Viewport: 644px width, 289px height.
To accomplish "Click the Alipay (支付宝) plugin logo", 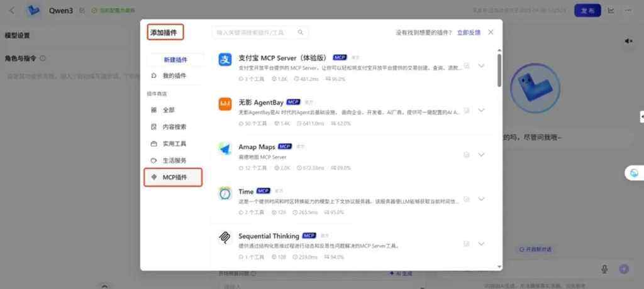I will click(225, 60).
